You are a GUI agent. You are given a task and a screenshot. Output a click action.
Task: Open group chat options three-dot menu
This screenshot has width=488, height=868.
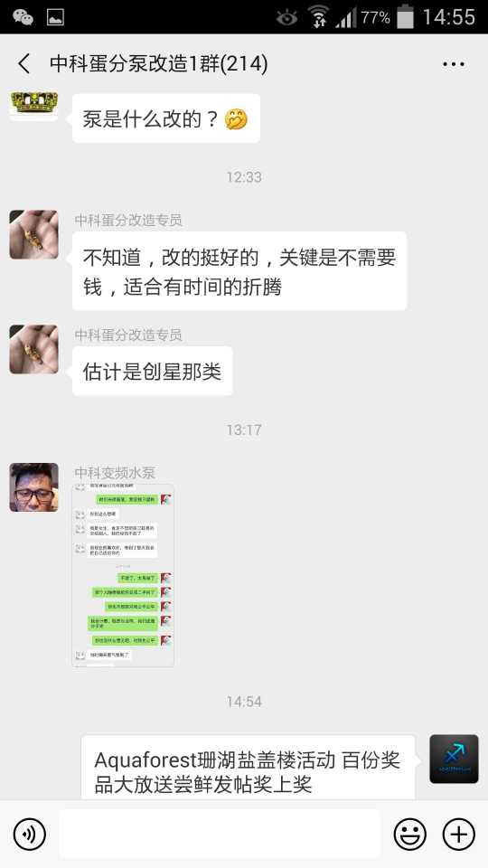(x=453, y=64)
